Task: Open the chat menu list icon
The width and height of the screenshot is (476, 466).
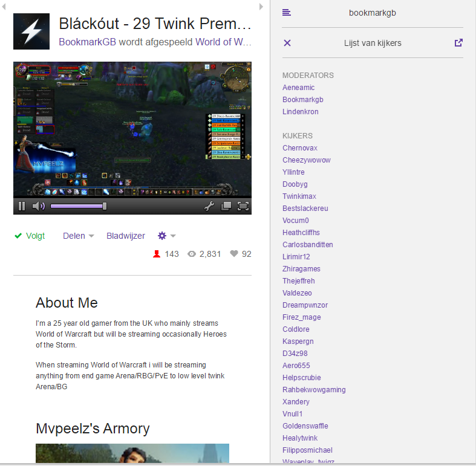Action: (x=287, y=13)
